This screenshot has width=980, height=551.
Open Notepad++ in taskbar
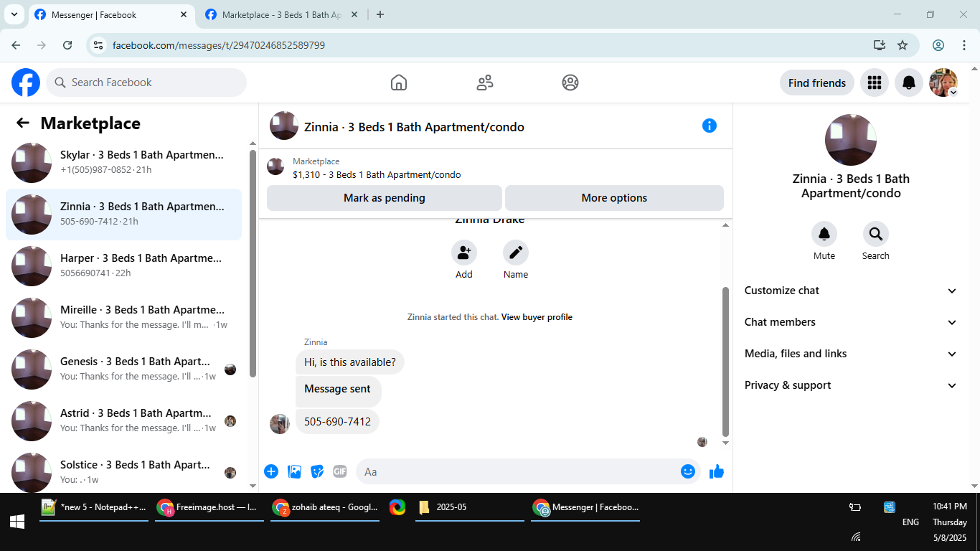coord(94,507)
